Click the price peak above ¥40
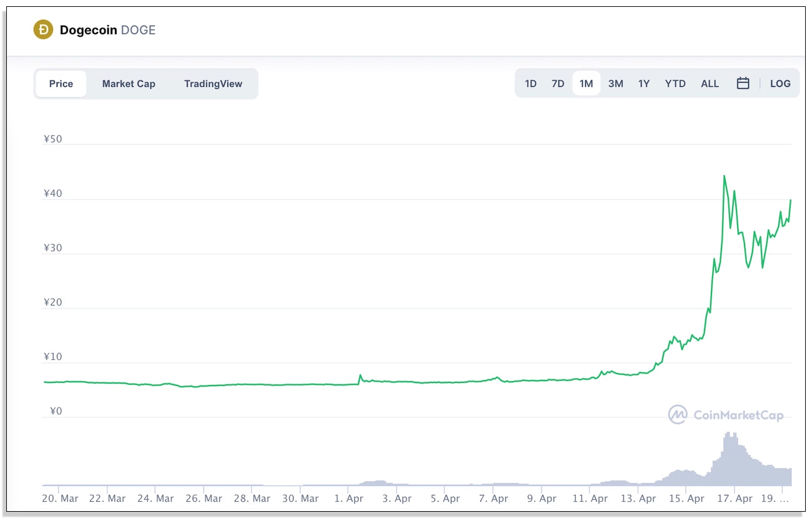The height and width of the screenshot is (518, 812). (x=724, y=176)
